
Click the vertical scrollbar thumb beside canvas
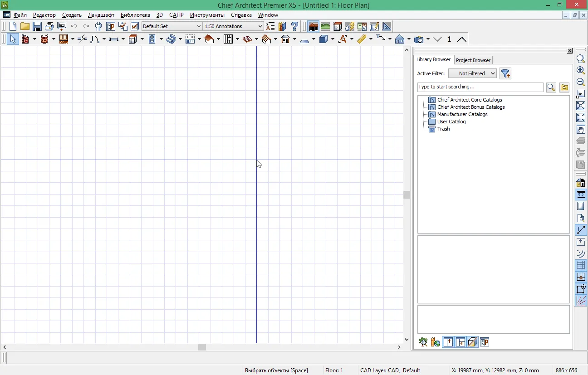point(407,195)
